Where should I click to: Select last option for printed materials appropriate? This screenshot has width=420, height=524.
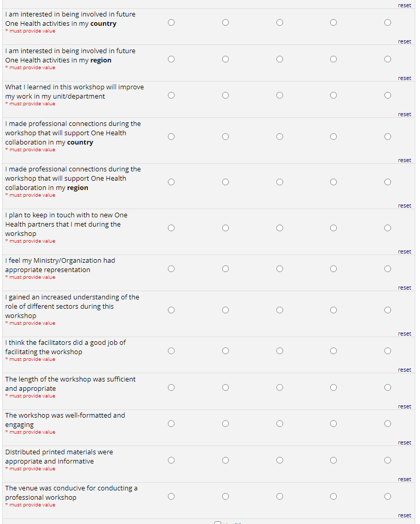(387, 461)
